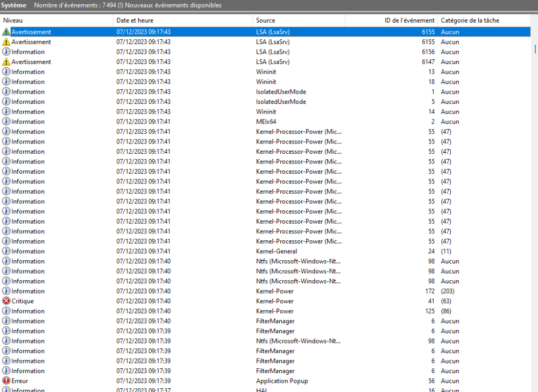The height and width of the screenshot is (392, 538).
Task: Click the info icon on the MEIx64 row
Action: point(6,122)
